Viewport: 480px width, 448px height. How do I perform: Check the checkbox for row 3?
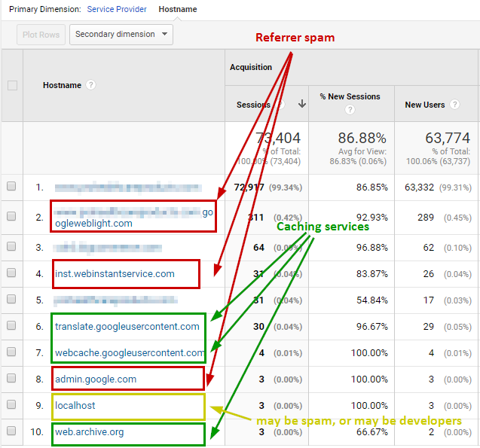[x=11, y=246]
